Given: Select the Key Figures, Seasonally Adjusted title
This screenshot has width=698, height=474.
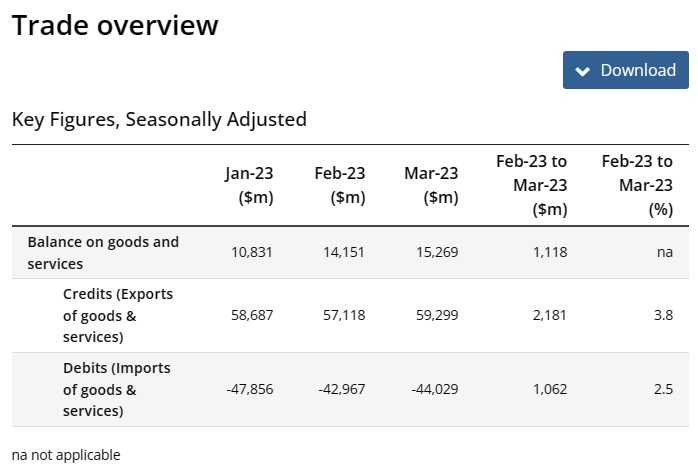Looking at the screenshot, I should [x=159, y=119].
